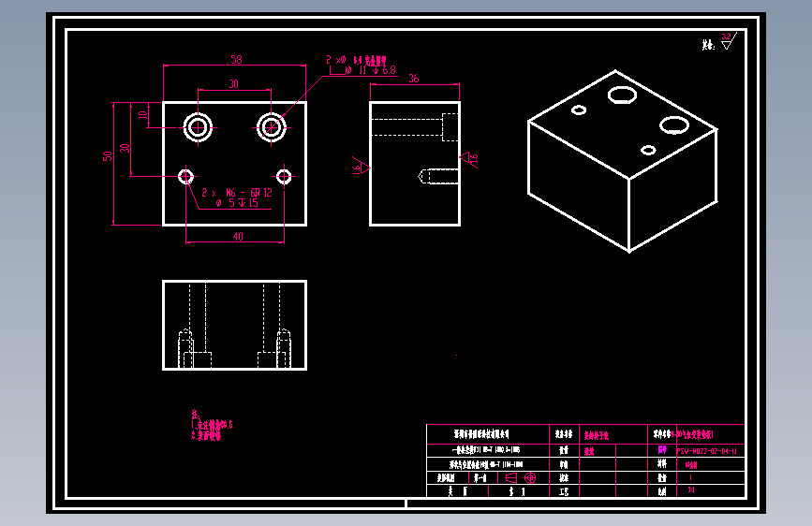
Task: Select the right hidden thread detail in bottom view
Action: tap(283, 348)
